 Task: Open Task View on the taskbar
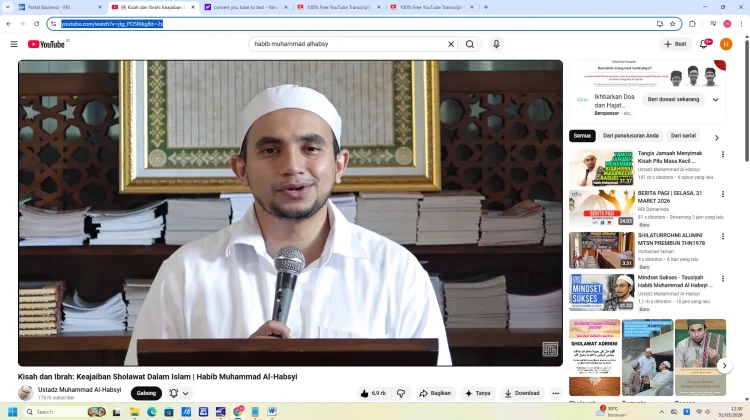(x=116, y=412)
